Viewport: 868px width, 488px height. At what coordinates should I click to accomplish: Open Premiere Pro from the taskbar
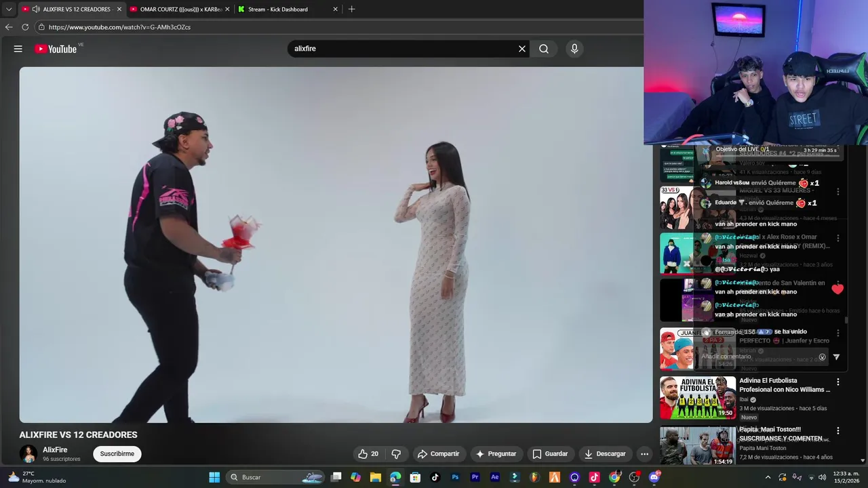click(x=475, y=477)
